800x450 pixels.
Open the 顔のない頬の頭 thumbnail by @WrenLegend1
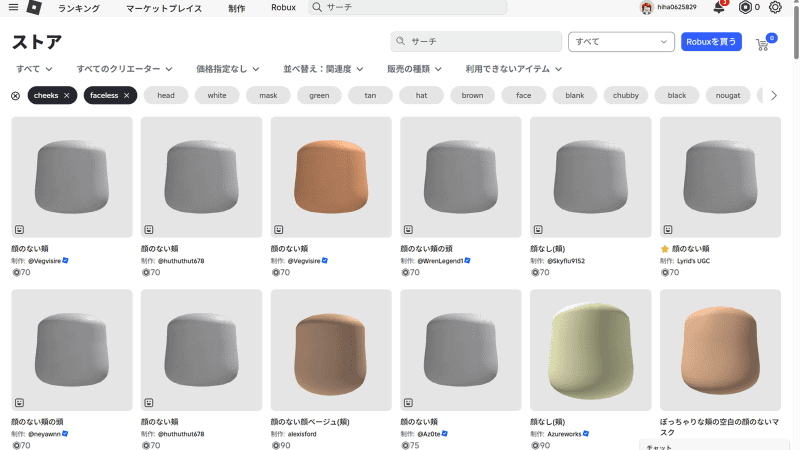pyautogui.click(x=461, y=177)
